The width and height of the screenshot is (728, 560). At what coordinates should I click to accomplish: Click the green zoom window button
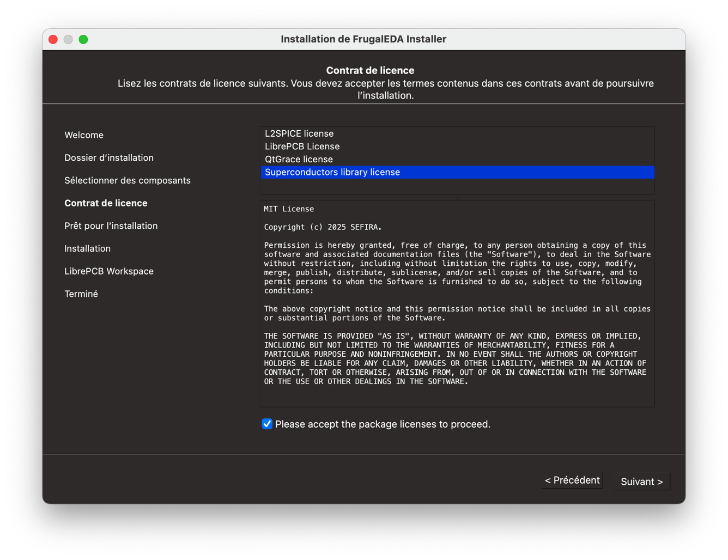tap(83, 39)
